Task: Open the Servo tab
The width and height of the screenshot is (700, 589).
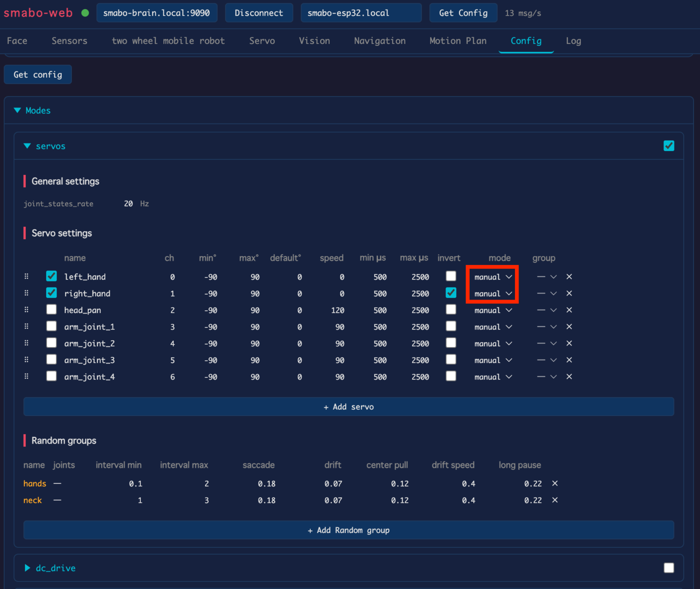Action: pos(262,41)
